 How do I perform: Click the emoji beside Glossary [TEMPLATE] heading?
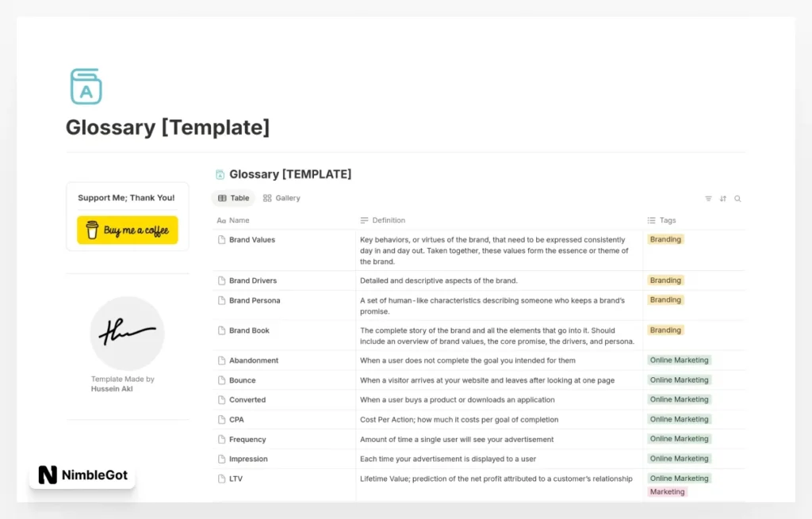click(220, 173)
